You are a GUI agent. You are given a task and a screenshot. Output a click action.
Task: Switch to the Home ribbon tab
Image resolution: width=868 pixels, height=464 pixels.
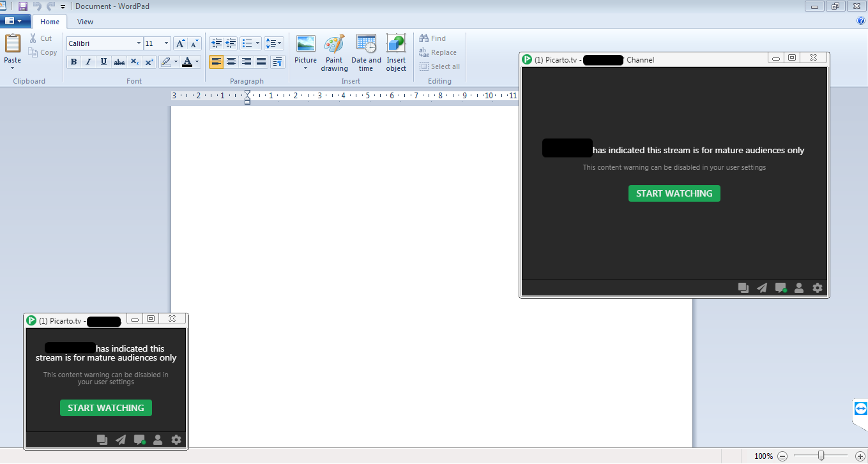click(x=50, y=22)
